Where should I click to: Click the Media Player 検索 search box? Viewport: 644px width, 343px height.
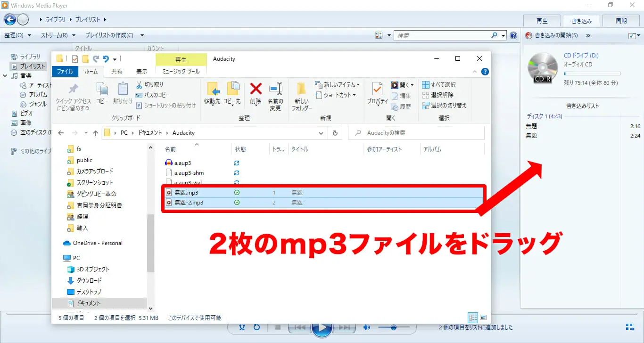click(443, 35)
